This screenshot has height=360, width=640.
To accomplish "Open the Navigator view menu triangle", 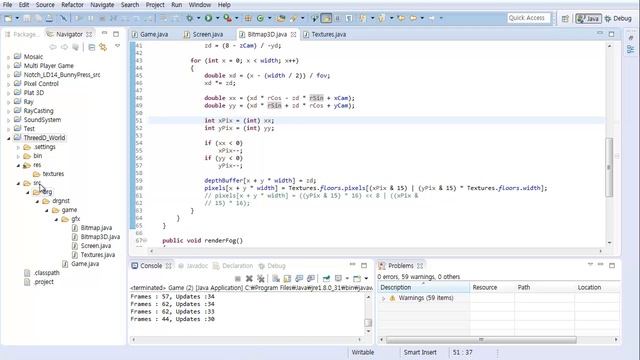I will tap(118, 46).
